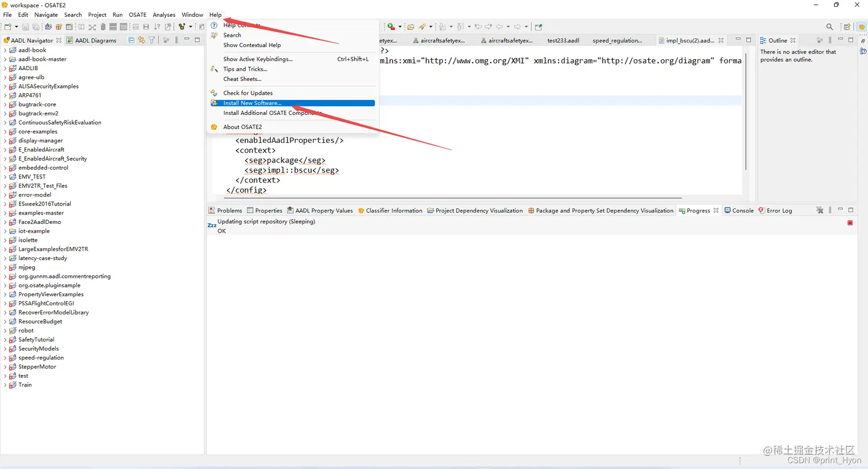Screen dimensions: 868x469
Task: Click the forward navigation arrow icon
Action: click(x=517, y=26)
